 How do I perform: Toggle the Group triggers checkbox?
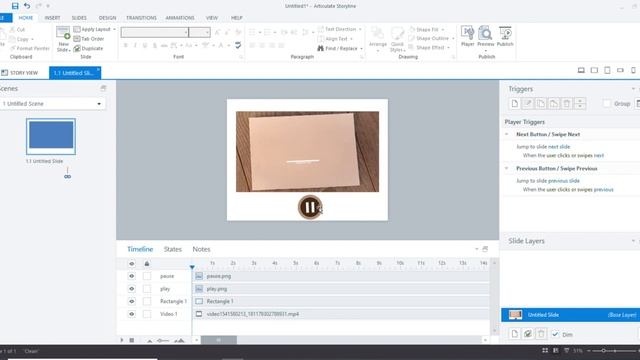pos(607,104)
